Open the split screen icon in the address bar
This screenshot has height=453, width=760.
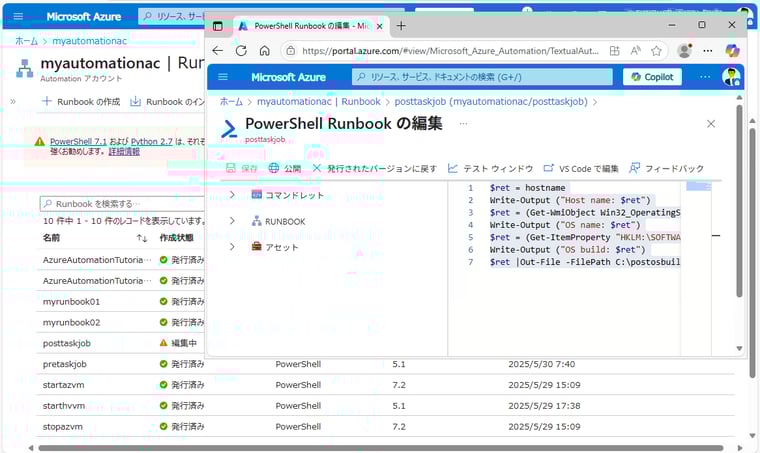coord(614,50)
